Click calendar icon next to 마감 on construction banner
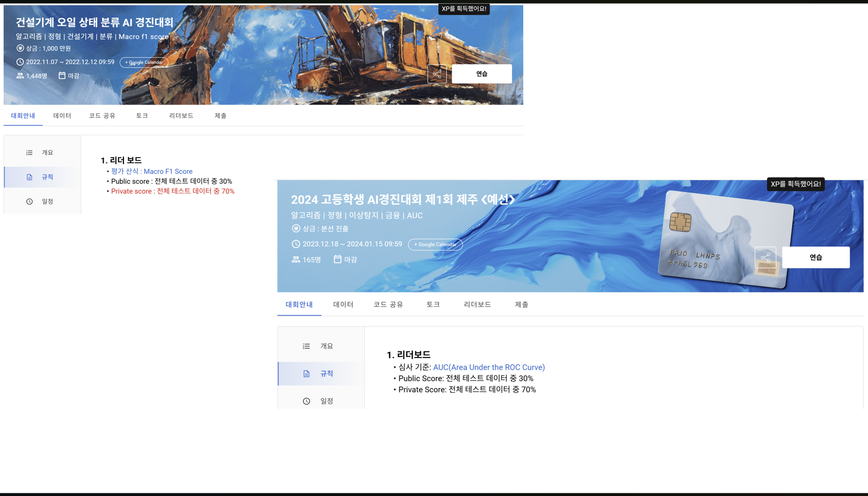Viewport: 868px width, 496px height. click(x=62, y=75)
